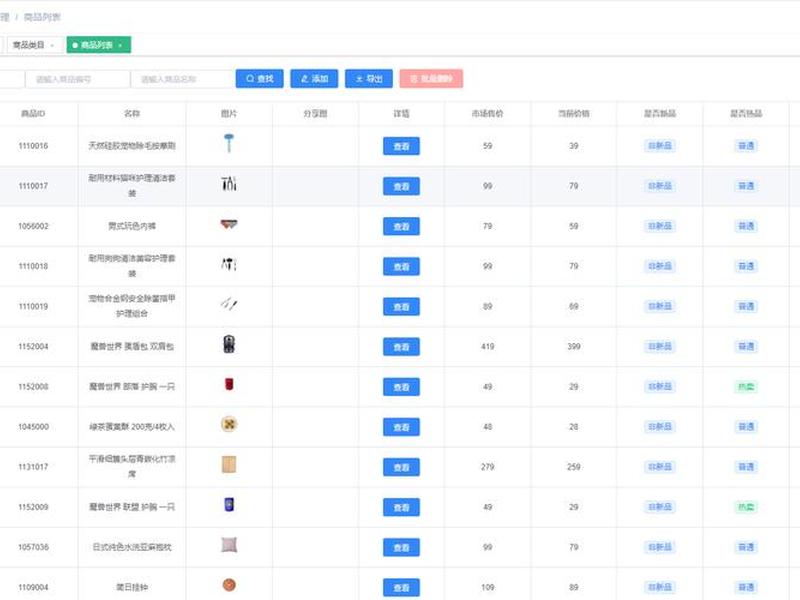The height and width of the screenshot is (600, 800).
Task: Click the 商品列表 breadcrumb text
Action: [42, 17]
